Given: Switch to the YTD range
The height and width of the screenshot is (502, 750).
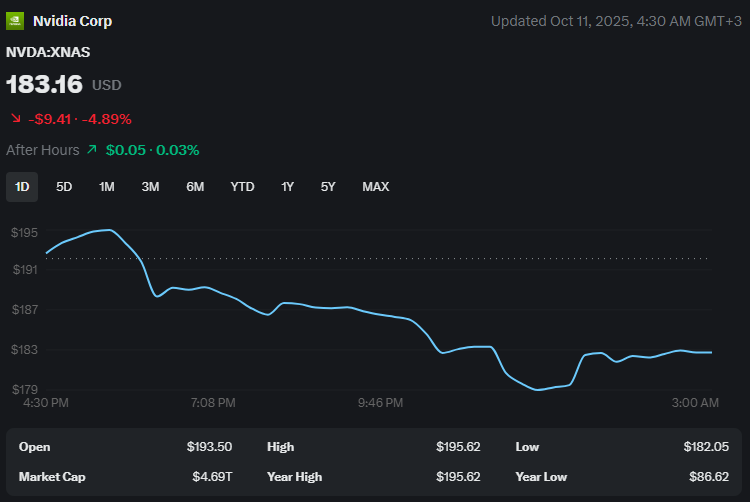Looking at the screenshot, I should point(243,187).
